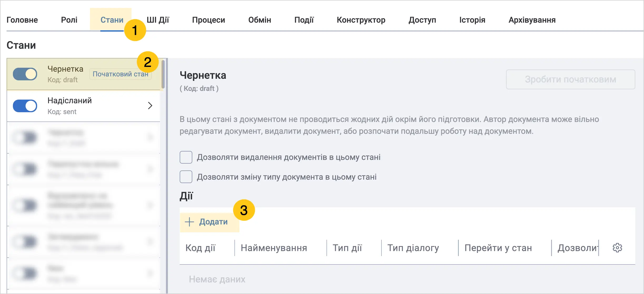
Task: Check Дозволяти зміну типу документа в цьому стані
Action: click(186, 177)
